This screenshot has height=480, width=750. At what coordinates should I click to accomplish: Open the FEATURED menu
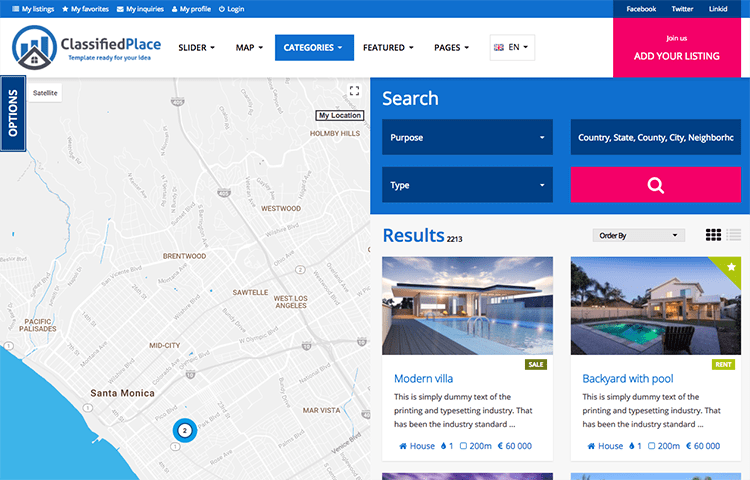coord(388,48)
